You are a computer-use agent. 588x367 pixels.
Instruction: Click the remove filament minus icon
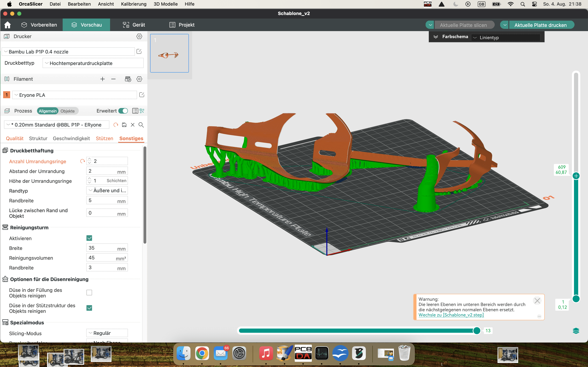113,79
